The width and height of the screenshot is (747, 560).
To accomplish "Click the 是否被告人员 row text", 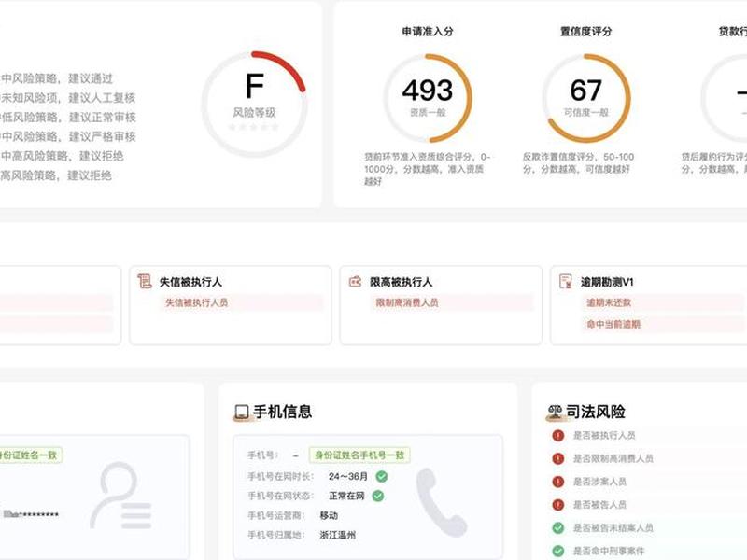I will pyautogui.click(x=599, y=505).
